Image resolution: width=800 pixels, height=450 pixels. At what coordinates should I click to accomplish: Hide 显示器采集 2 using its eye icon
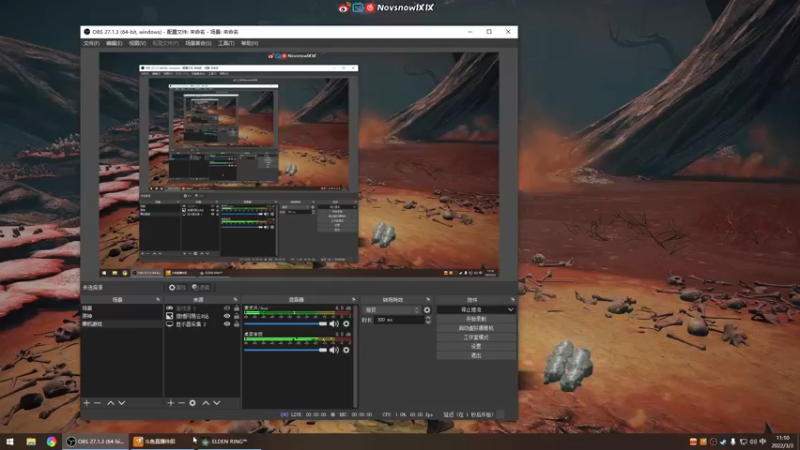[227, 324]
